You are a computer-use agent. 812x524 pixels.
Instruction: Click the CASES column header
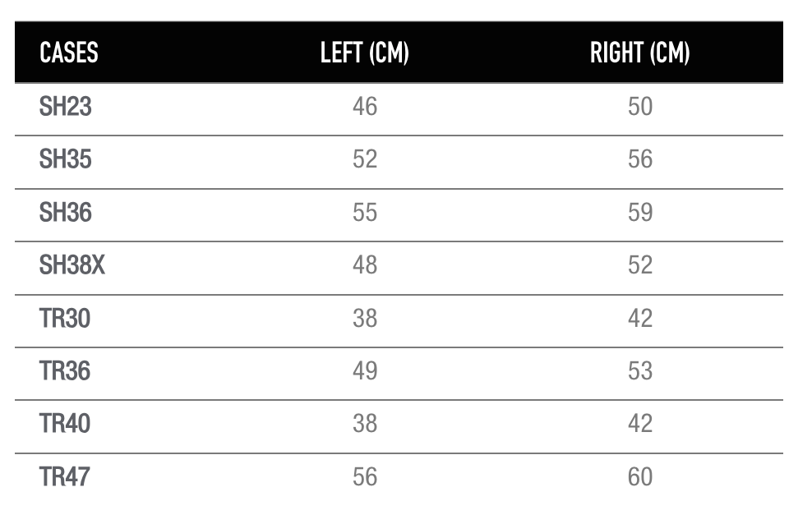(69, 53)
